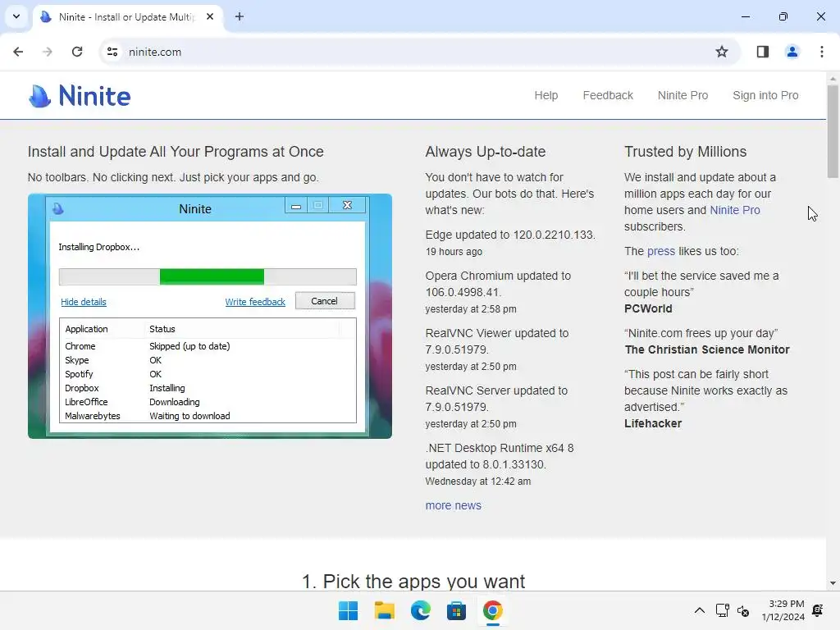Select the Ninite browser tab

(x=127, y=17)
